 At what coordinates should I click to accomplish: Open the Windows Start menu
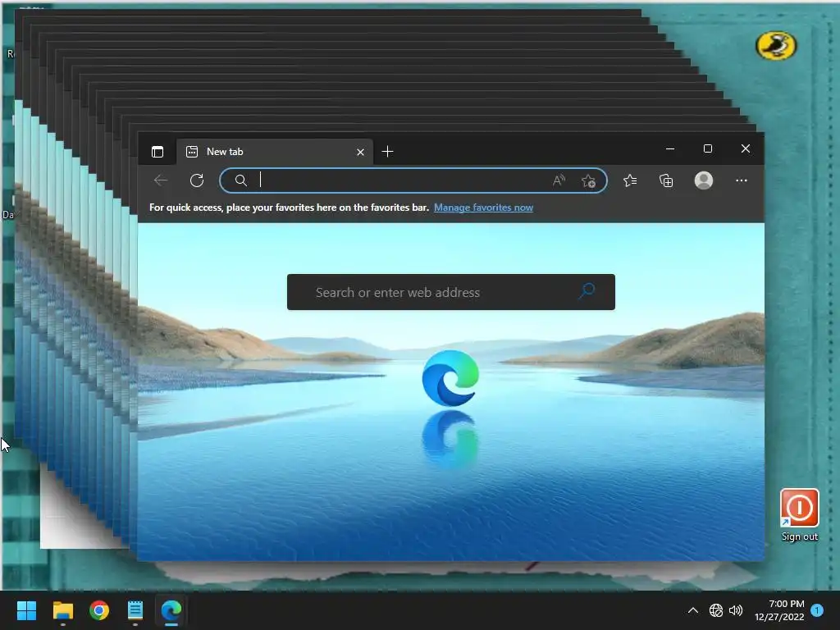(x=26, y=610)
